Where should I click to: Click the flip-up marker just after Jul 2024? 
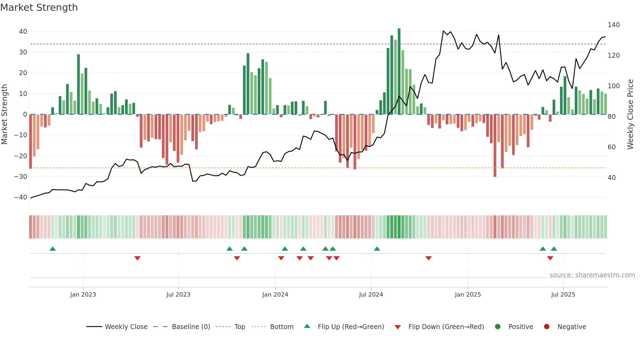click(377, 249)
